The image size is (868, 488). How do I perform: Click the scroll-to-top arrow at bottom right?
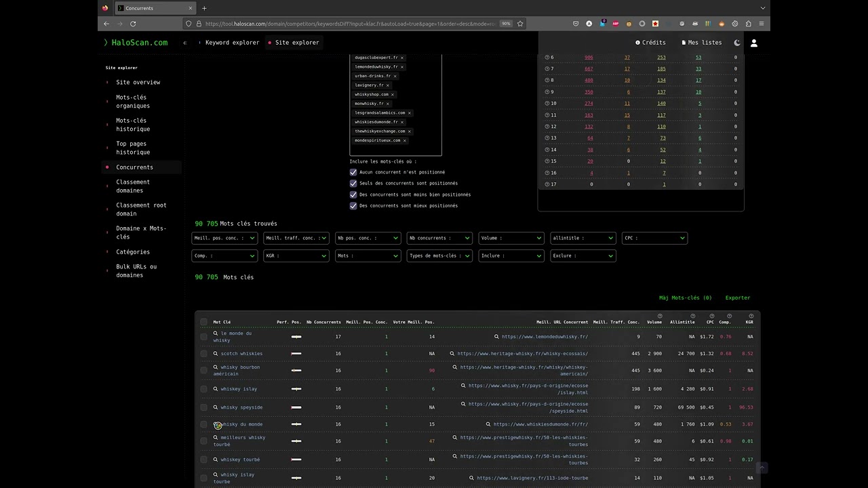(762, 468)
